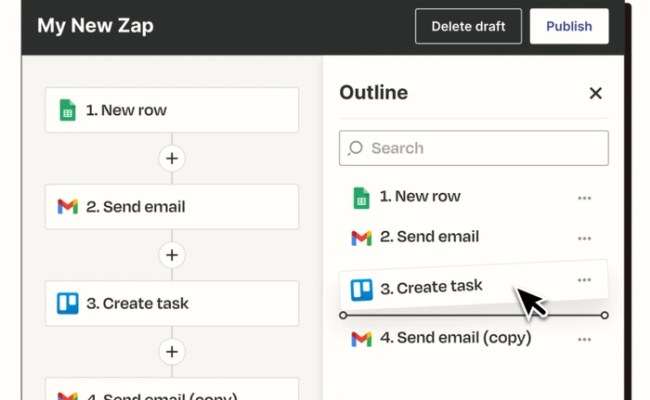
Task: Publish the Zap
Action: [x=569, y=26]
